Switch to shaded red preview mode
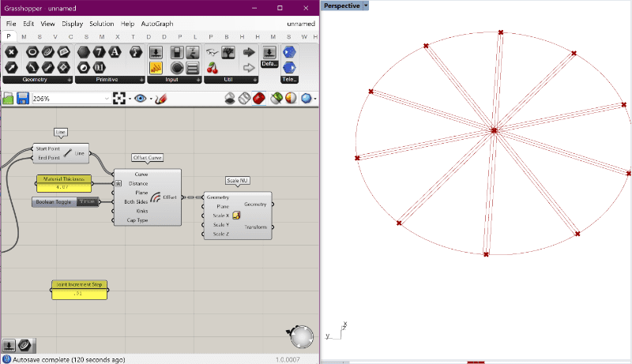632x364 pixels. pyautogui.click(x=259, y=99)
